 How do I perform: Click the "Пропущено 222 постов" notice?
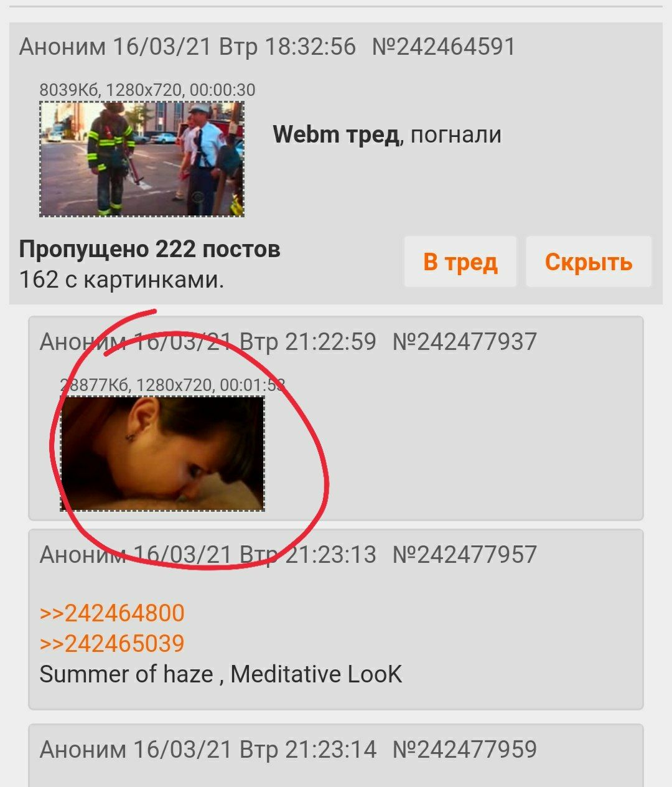tap(149, 250)
